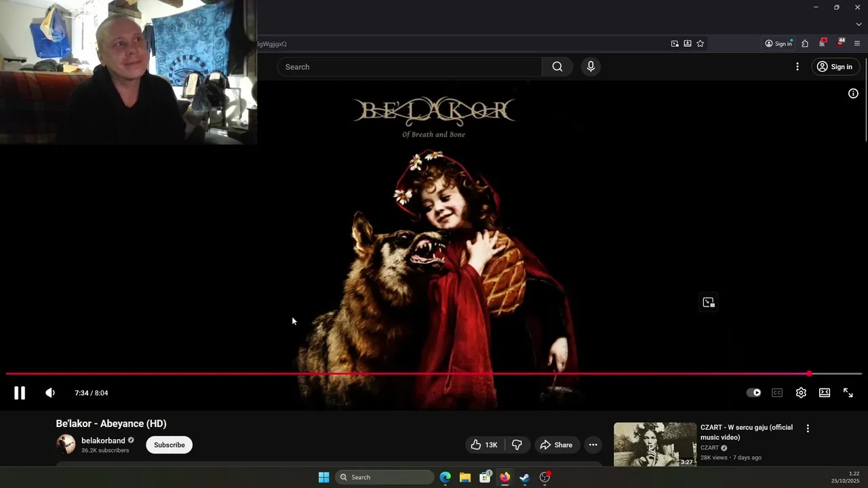Open the Firefox hamburger application menu
868x488 pixels.
(x=857, y=43)
